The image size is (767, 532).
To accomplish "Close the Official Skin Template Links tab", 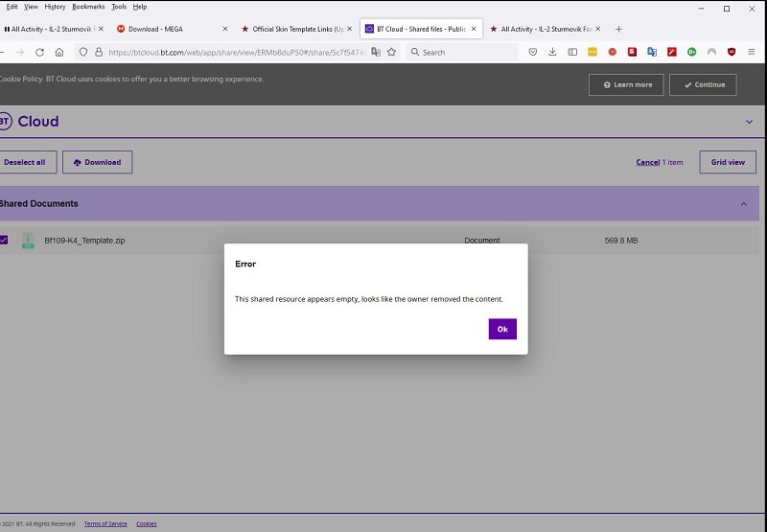I will tap(349, 29).
